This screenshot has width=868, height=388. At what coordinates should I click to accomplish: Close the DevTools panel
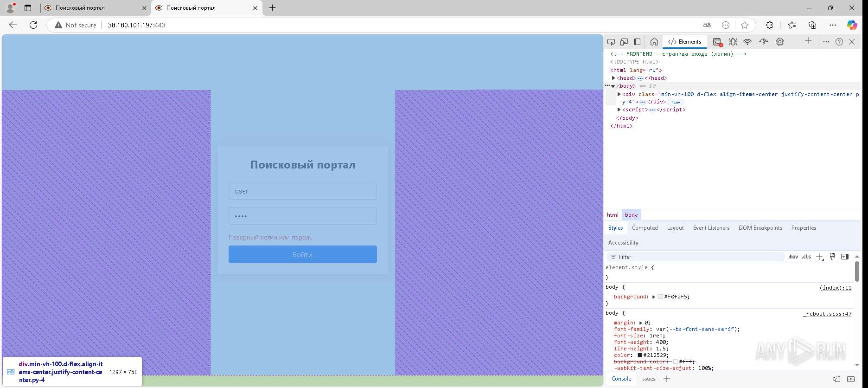point(852,42)
